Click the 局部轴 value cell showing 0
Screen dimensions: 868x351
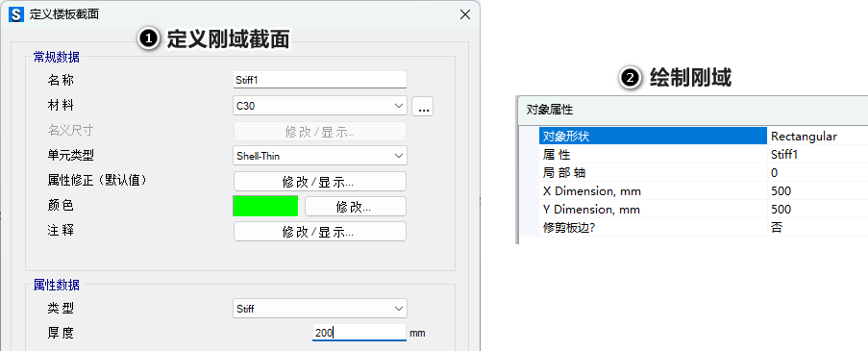click(x=818, y=173)
